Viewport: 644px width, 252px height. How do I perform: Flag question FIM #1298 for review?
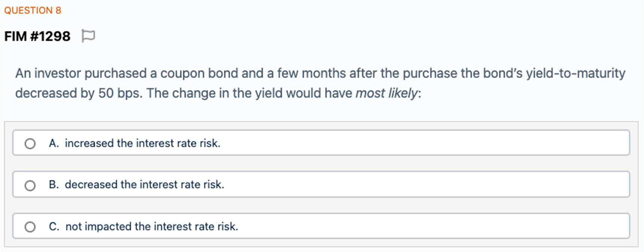pos(88,36)
